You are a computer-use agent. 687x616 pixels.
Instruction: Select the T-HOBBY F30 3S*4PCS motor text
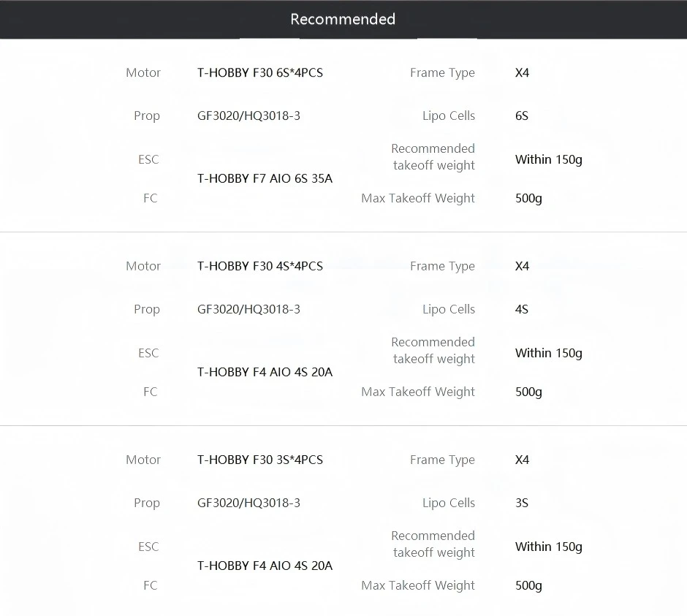259,460
